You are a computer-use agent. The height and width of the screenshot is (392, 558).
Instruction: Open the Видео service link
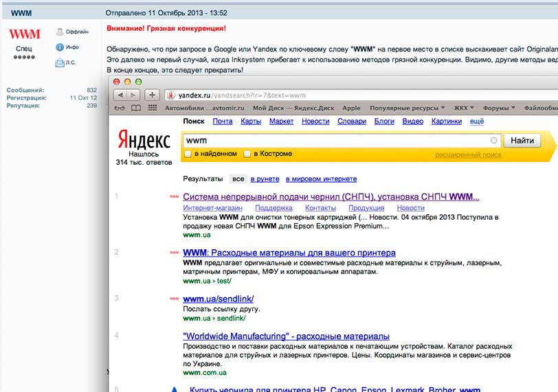tap(413, 122)
